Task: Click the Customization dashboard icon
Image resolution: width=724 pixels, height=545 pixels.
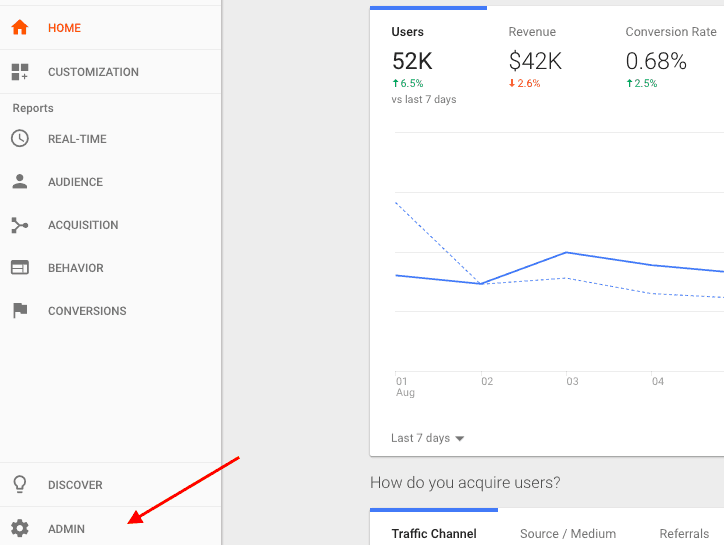Action: 20,72
